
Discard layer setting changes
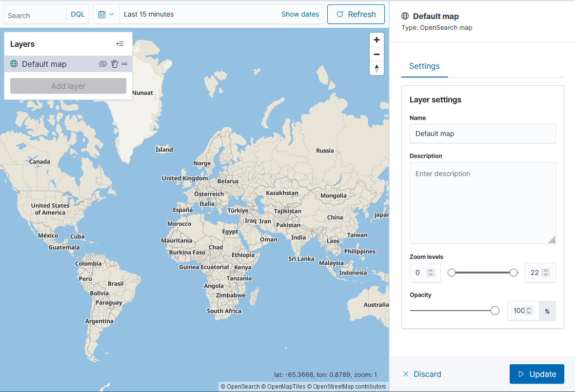click(x=422, y=374)
